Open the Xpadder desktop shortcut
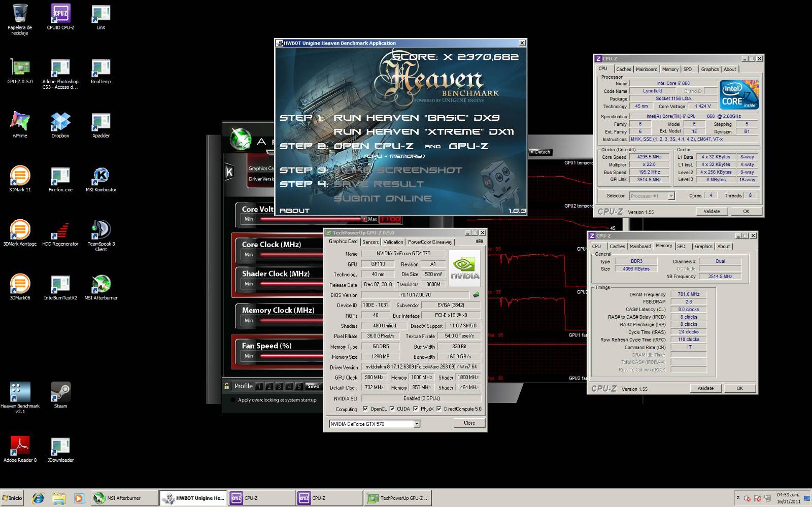Viewport: 812px width, 507px height. [101, 124]
